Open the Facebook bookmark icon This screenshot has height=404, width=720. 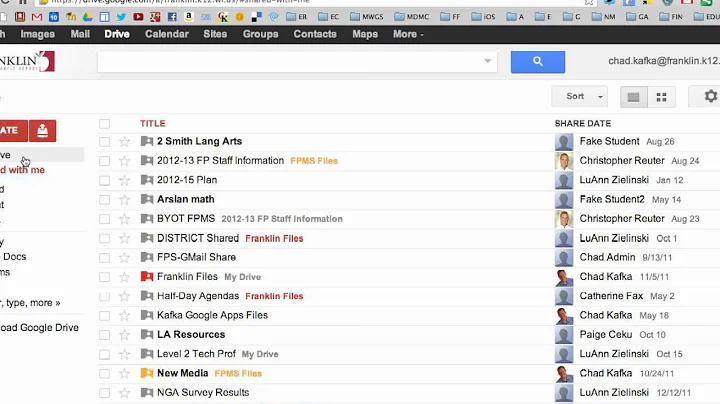point(172,17)
